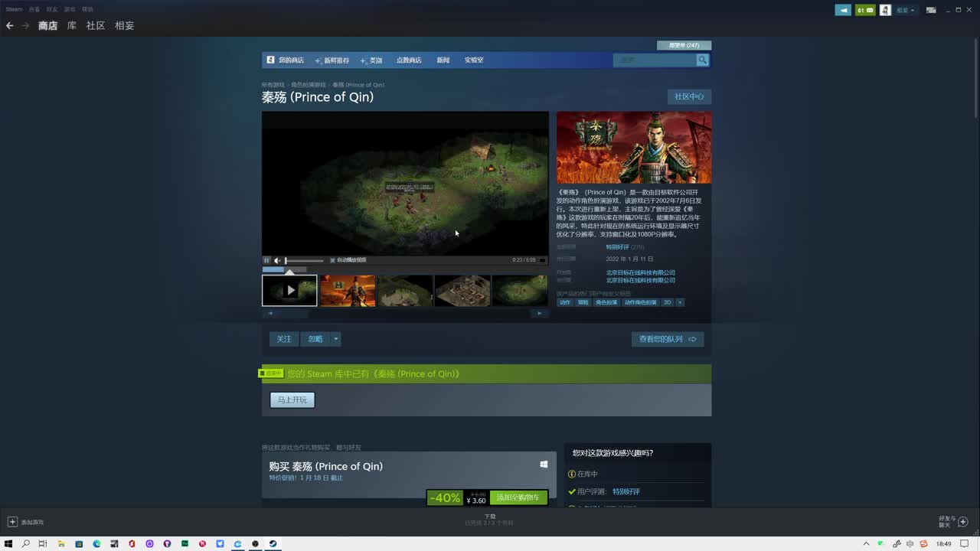Open 社区中心 community hub

click(689, 96)
